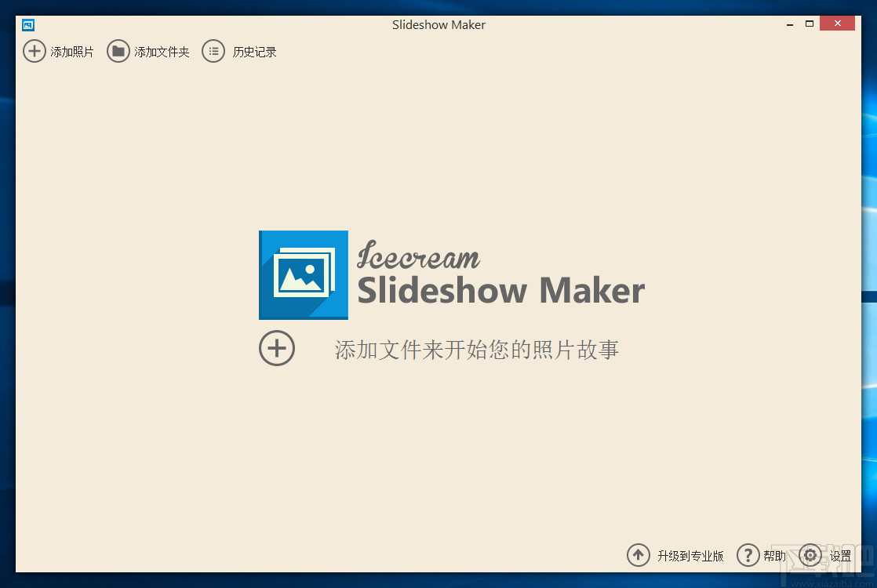Screen dimensions: 877x588
Task: Close the Slideshow Maker window
Action: (837, 24)
